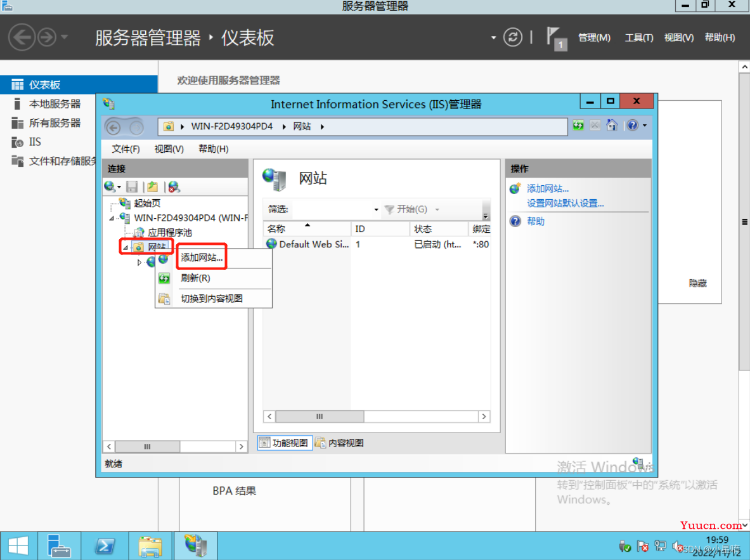
Task: Open the 视图(V) menu in Server Manager header
Action: (x=678, y=37)
